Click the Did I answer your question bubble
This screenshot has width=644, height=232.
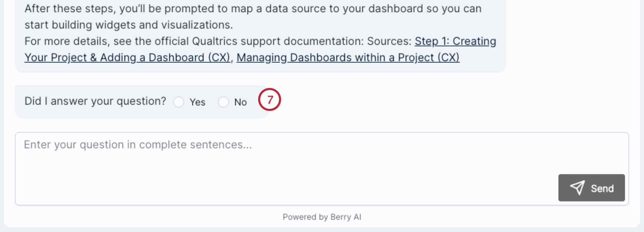click(102, 100)
